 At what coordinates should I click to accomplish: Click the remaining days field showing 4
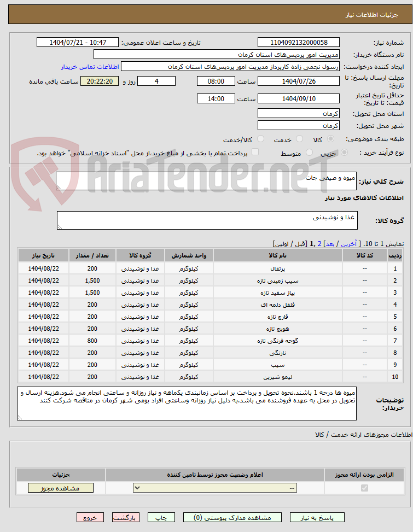coord(156,81)
